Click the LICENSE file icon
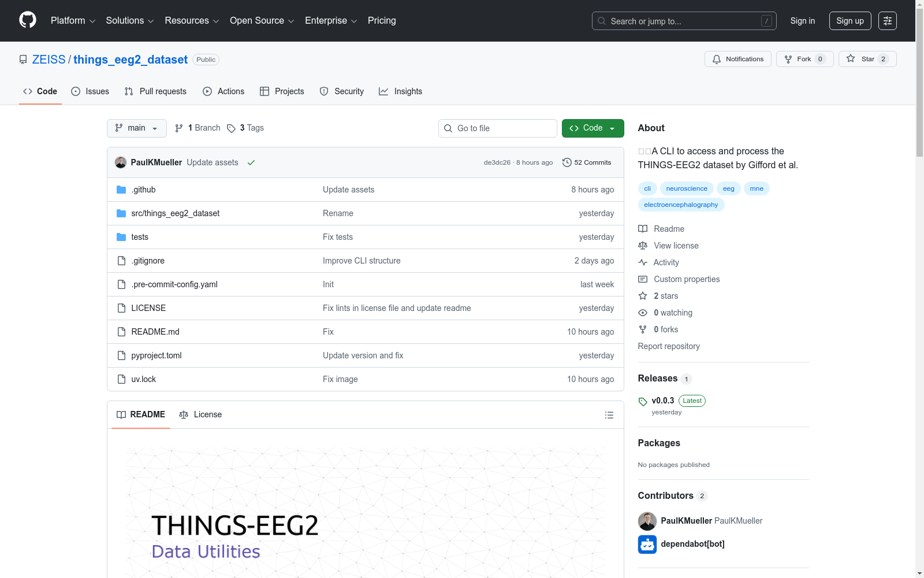This screenshot has height=578, width=924. point(121,308)
